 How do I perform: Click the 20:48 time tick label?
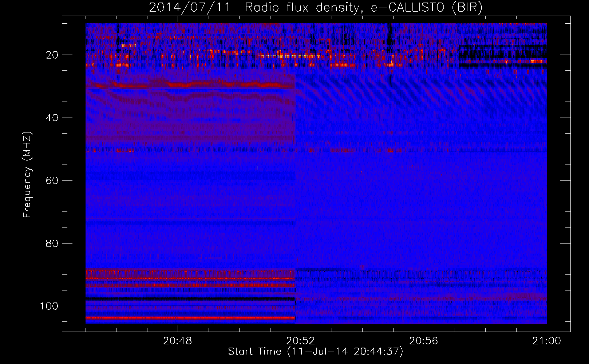tap(178, 341)
